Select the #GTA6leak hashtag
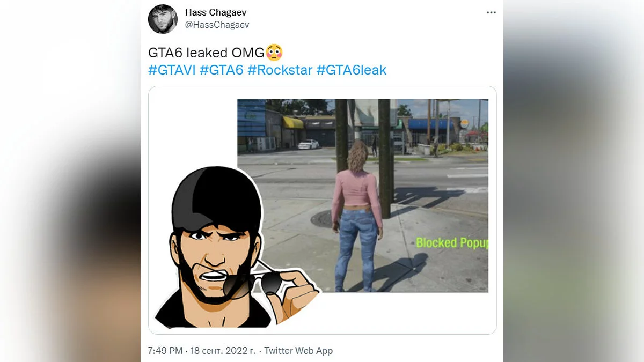Screen dimensions: 644x362 click(x=352, y=70)
